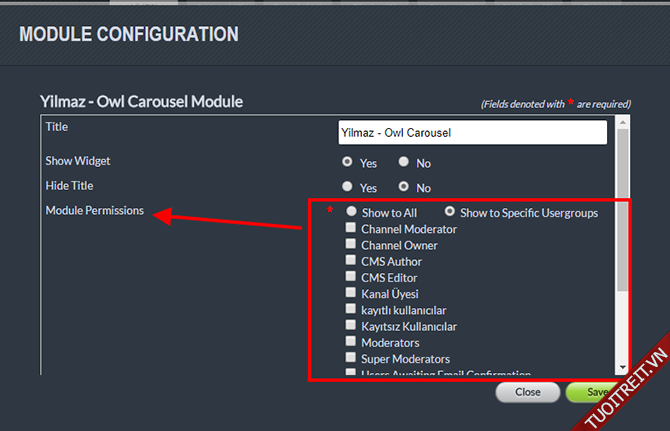Select No for Show Widget

tap(403, 161)
